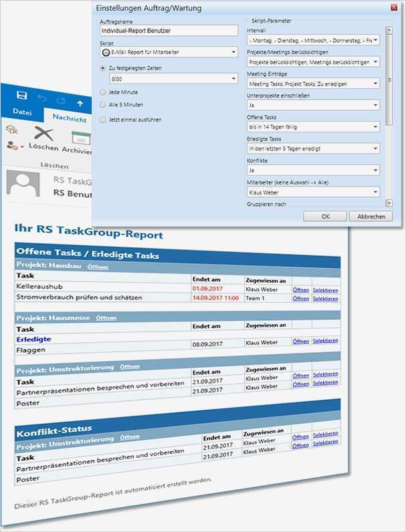Click the Archivieren icon in Outlook ribbon

pyautogui.click(x=81, y=139)
